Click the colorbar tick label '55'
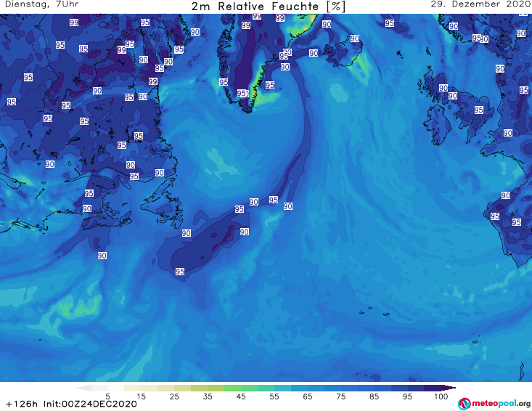Viewport: 532px width, 411px height. [274, 396]
